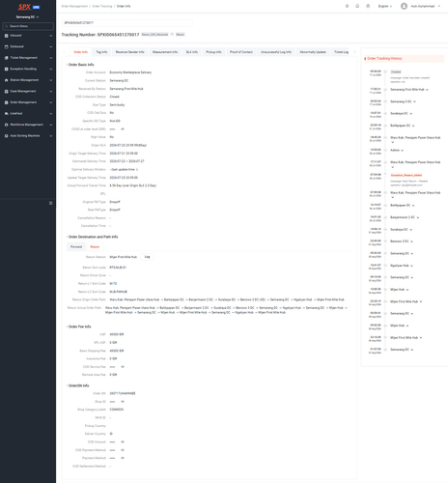
Task: Show the masked Payment Method value
Action: (123, 458)
